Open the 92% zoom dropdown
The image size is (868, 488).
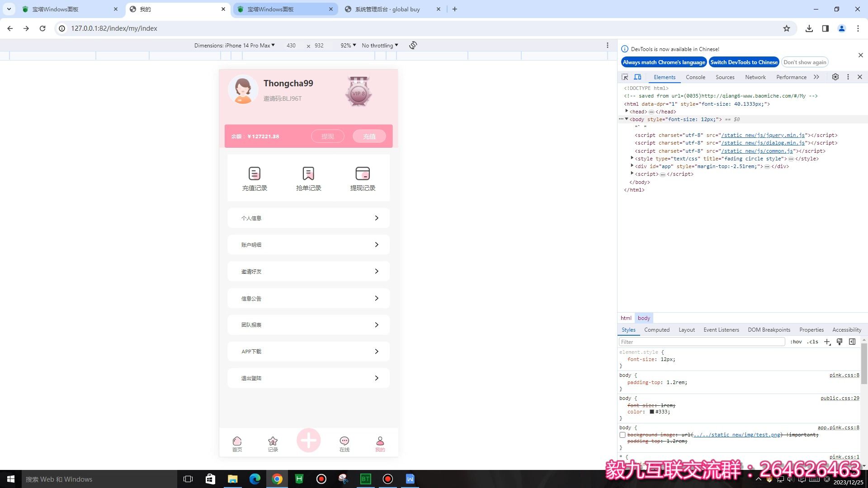[348, 46]
